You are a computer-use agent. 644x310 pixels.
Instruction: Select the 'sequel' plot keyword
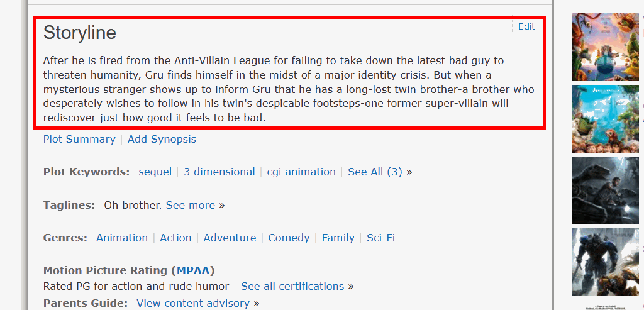pyautogui.click(x=155, y=172)
